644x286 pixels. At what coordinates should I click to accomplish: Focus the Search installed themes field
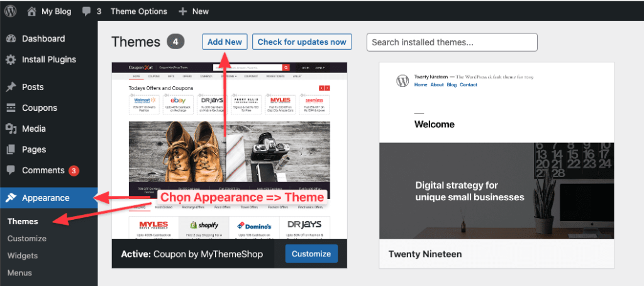point(452,42)
